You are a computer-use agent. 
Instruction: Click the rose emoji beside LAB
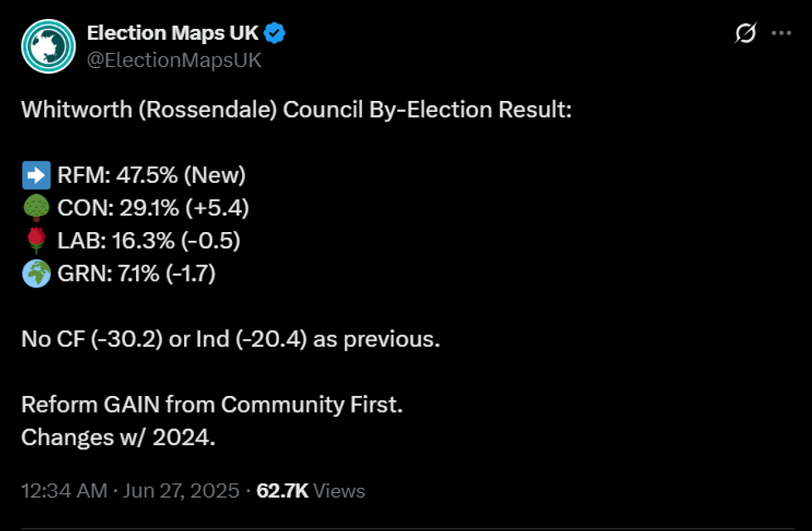click(x=36, y=240)
